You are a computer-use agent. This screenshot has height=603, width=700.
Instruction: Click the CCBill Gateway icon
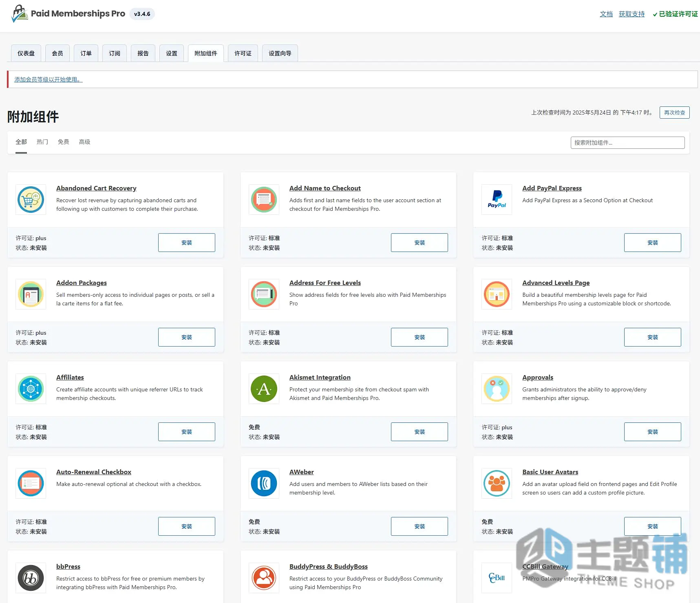pos(497,578)
